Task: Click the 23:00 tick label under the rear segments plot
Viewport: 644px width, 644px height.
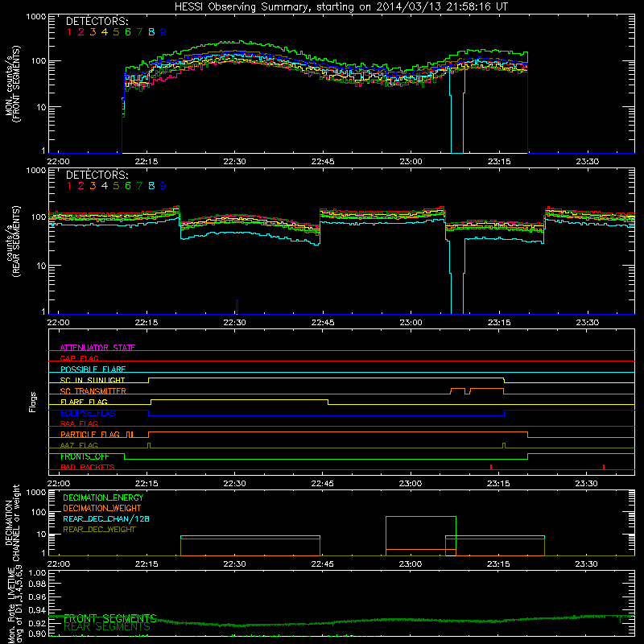Action: [411, 323]
